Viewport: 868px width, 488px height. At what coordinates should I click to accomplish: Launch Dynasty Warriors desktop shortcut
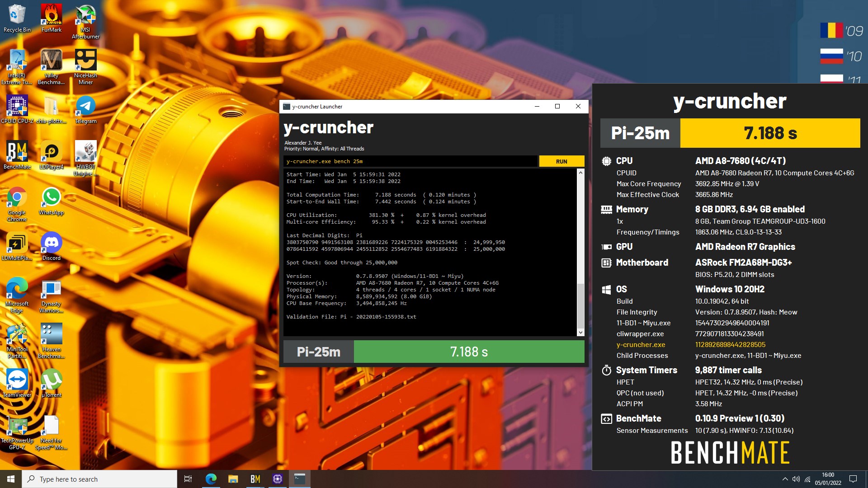click(x=52, y=295)
